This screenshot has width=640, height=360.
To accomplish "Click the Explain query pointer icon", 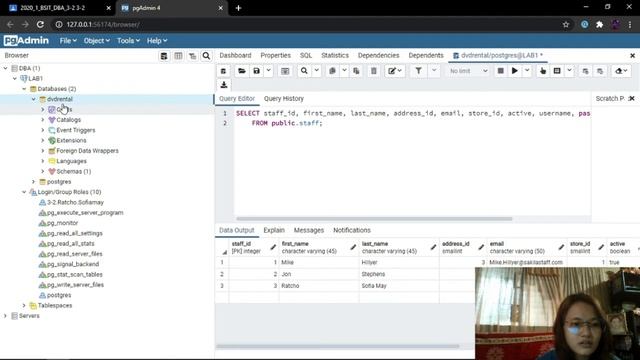I will [x=542, y=71].
